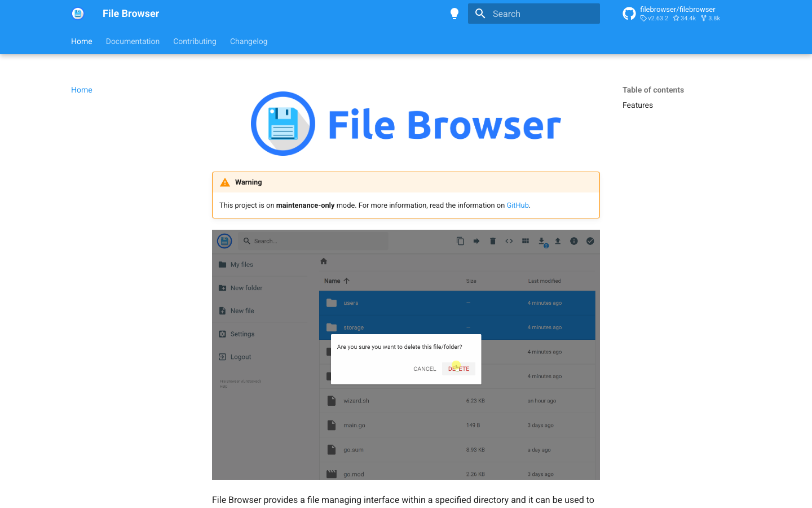Toggle select all with the checkmark circle
This screenshot has width=812, height=508.
pyautogui.click(x=590, y=240)
